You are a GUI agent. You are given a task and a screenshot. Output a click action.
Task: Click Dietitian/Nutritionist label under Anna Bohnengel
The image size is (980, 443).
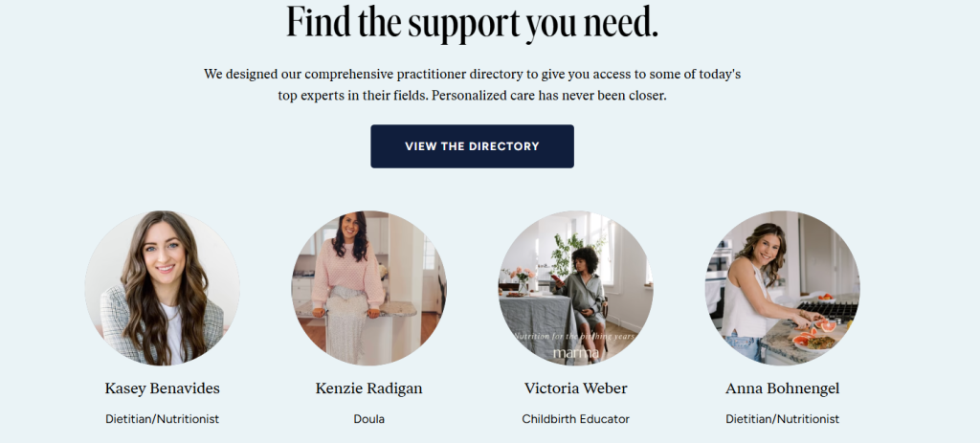tap(783, 419)
